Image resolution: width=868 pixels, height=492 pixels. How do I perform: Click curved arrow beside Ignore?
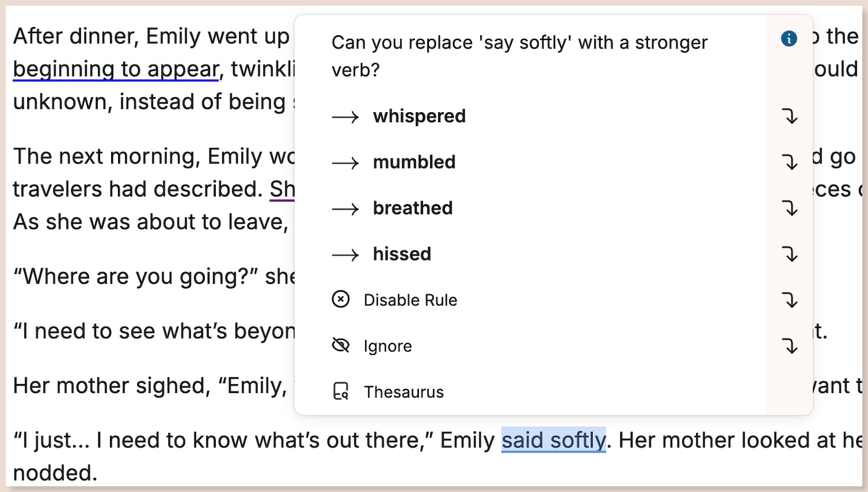(x=790, y=346)
